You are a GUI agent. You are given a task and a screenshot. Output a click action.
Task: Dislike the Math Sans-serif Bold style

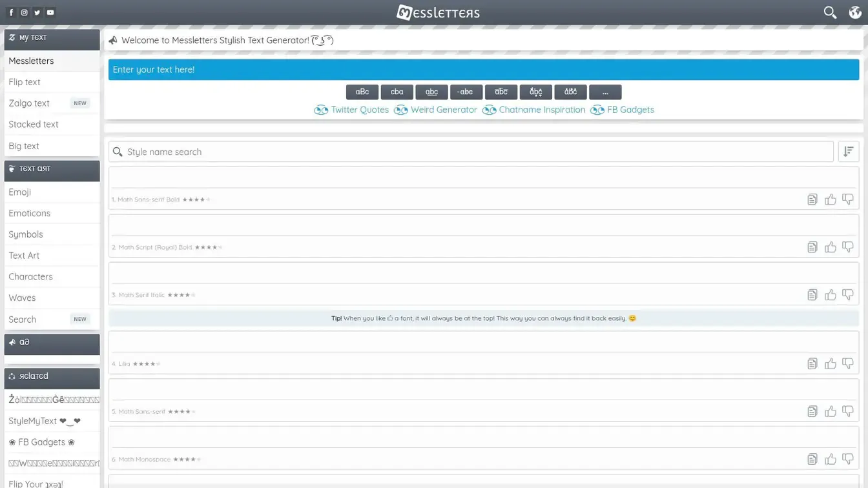848,199
